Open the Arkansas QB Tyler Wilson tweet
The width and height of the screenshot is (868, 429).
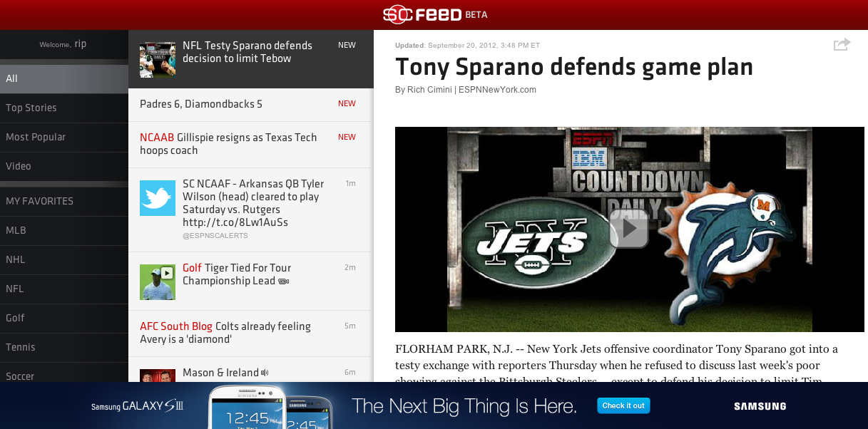click(251, 209)
